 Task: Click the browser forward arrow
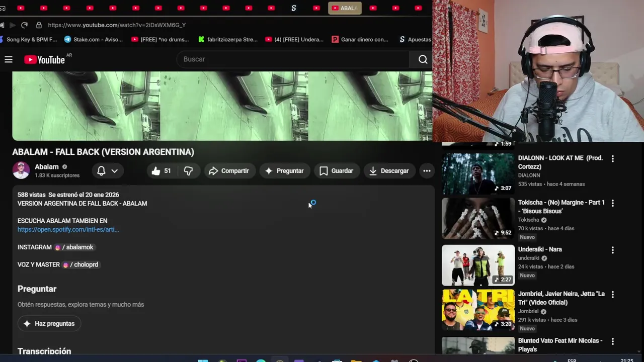coord(13,25)
